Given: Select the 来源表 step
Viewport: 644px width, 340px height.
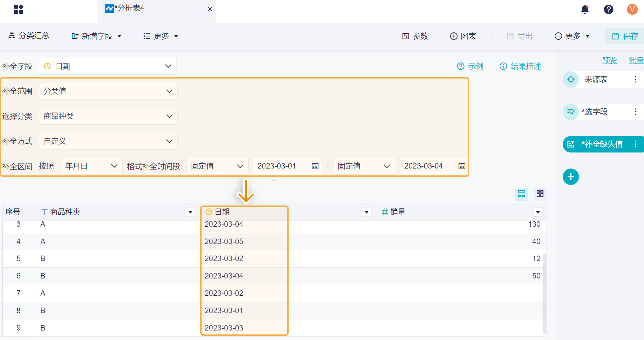Looking at the screenshot, I should (603, 79).
